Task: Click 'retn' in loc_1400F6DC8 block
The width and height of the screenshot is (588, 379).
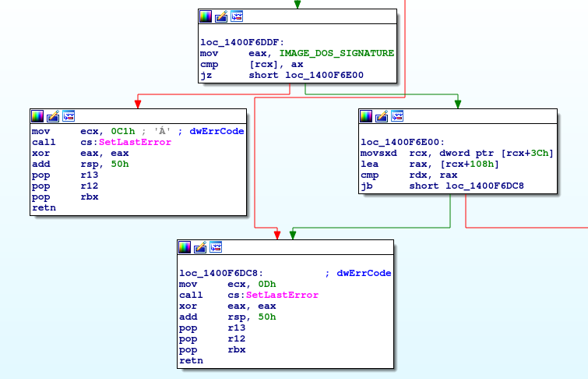Action: (x=192, y=360)
